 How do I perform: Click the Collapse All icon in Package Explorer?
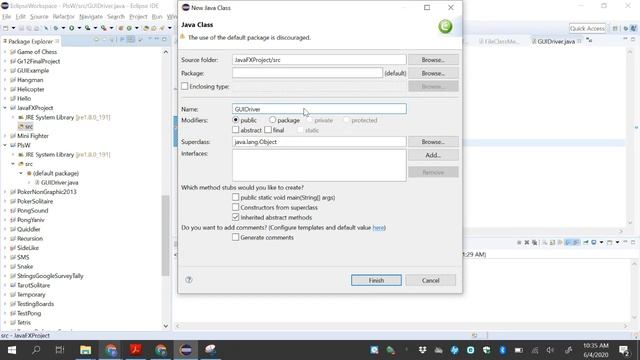click(x=122, y=40)
